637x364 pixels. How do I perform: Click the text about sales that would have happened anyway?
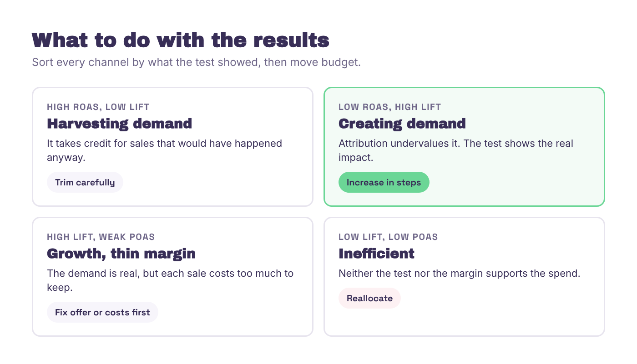[164, 150]
